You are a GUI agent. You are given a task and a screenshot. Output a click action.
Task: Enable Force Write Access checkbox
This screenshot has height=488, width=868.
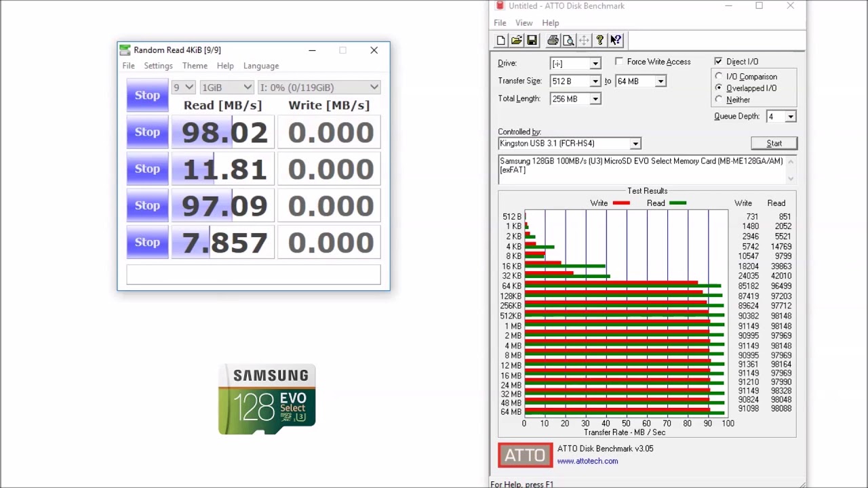[619, 62]
